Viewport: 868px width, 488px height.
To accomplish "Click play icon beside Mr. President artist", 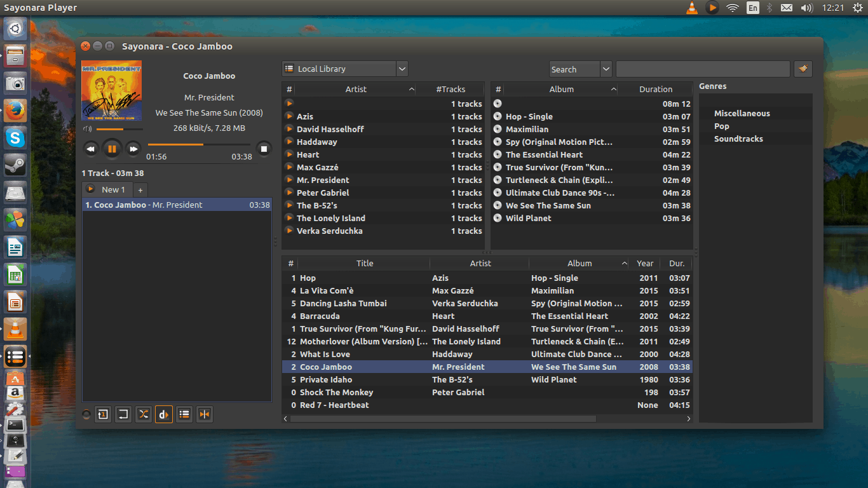I will [x=289, y=180].
